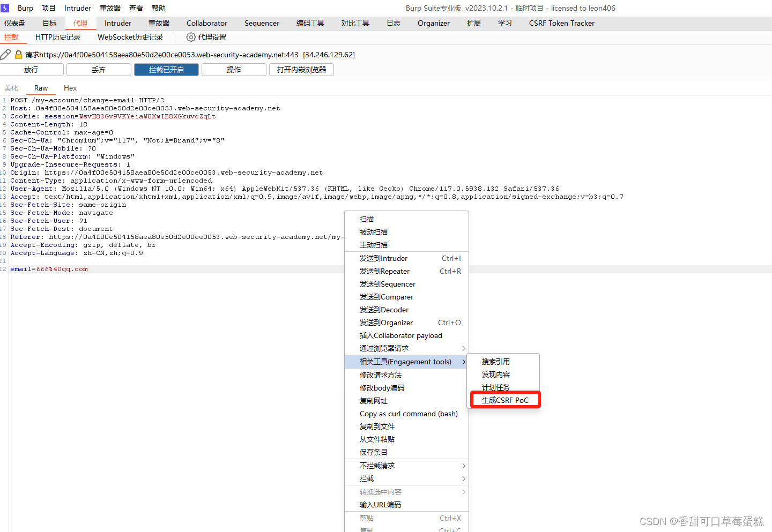
Task: Choose 保存条目 in the context menu
Action: tap(406, 452)
